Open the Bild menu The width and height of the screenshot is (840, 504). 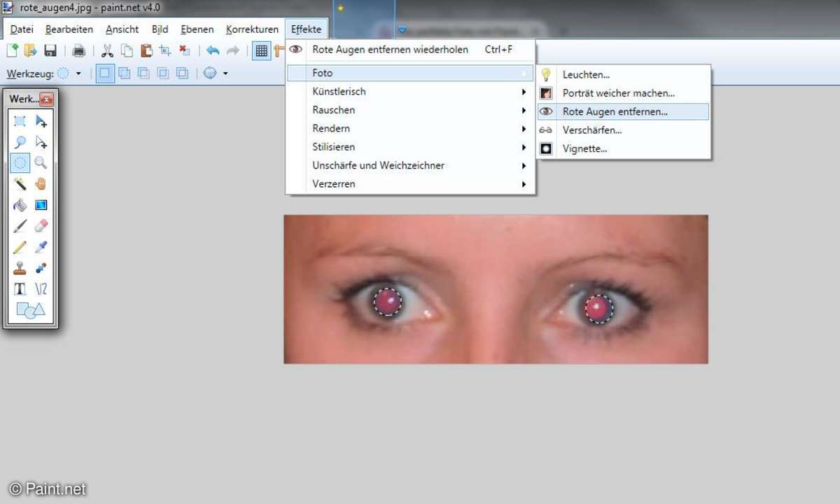(160, 29)
